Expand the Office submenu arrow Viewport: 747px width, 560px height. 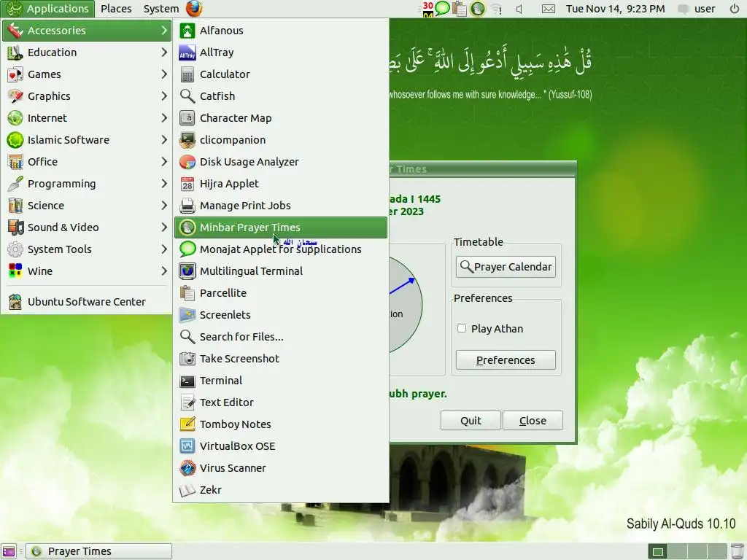coord(164,162)
